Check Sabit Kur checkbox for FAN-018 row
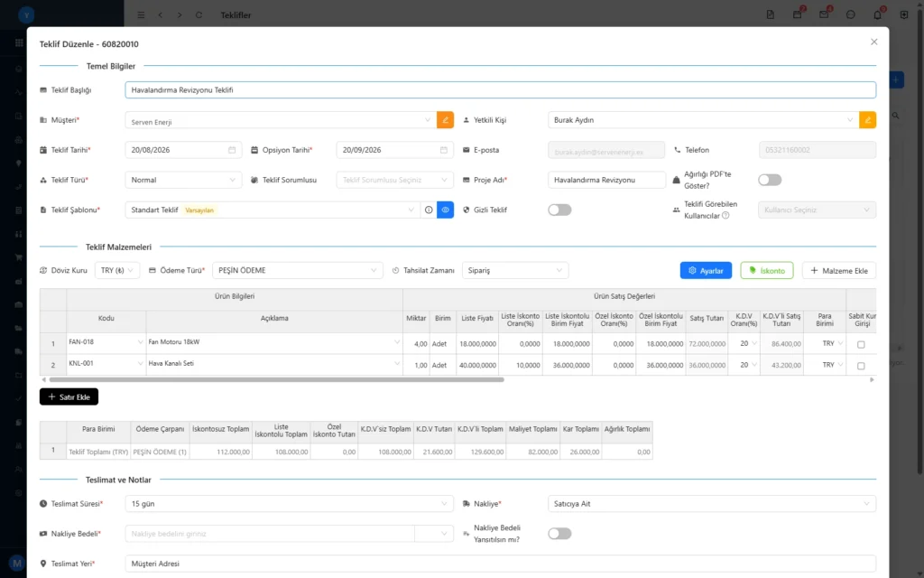This screenshot has width=924, height=578. [x=861, y=344]
